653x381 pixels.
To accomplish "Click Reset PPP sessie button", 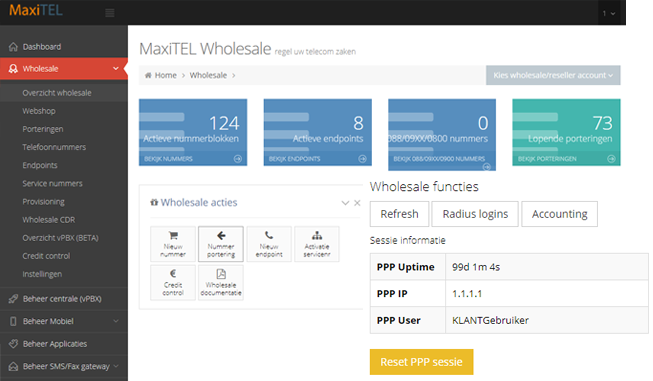I will click(421, 362).
